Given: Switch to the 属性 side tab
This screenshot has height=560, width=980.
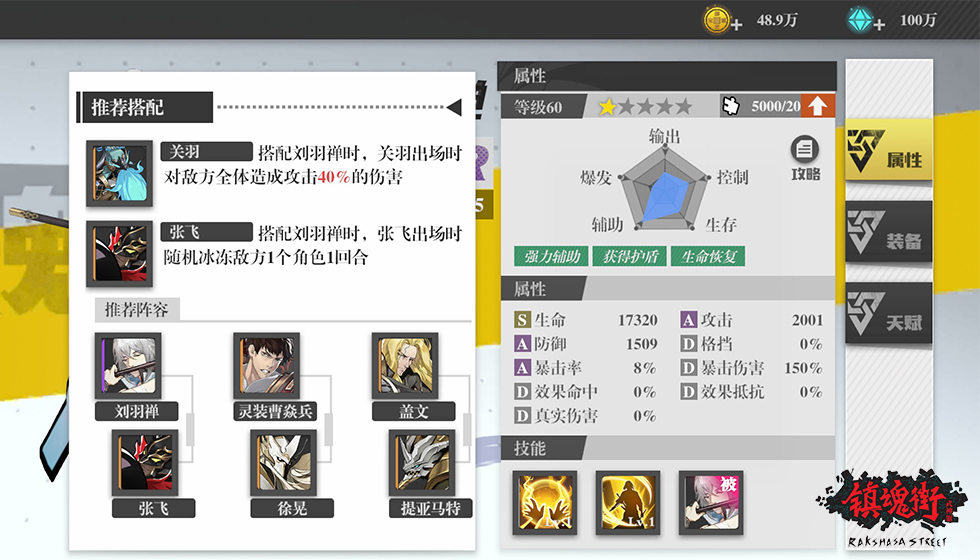Looking at the screenshot, I should pos(888,152).
